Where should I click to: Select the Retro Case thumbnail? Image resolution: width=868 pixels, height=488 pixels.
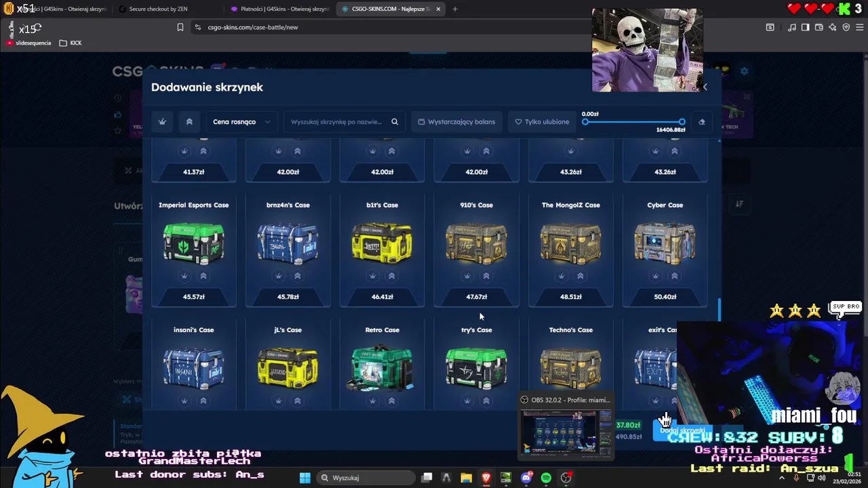(x=382, y=367)
